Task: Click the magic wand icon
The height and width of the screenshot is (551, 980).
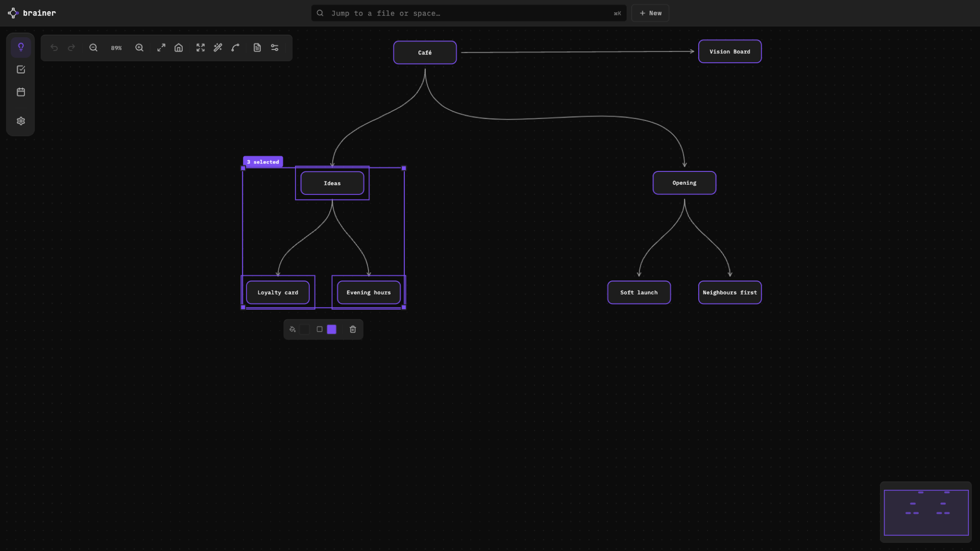Action: click(x=218, y=48)
